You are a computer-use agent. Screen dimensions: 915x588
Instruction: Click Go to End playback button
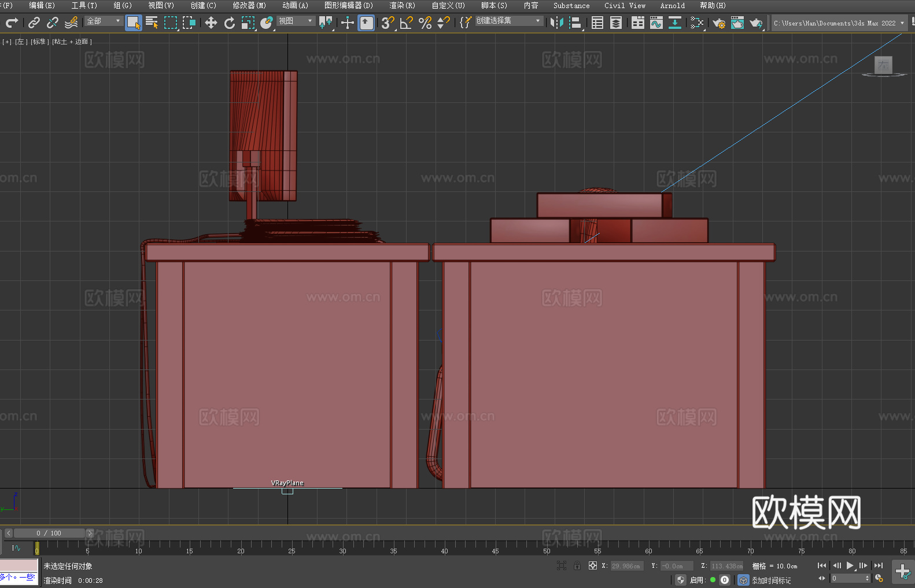(x=879, y=565)
